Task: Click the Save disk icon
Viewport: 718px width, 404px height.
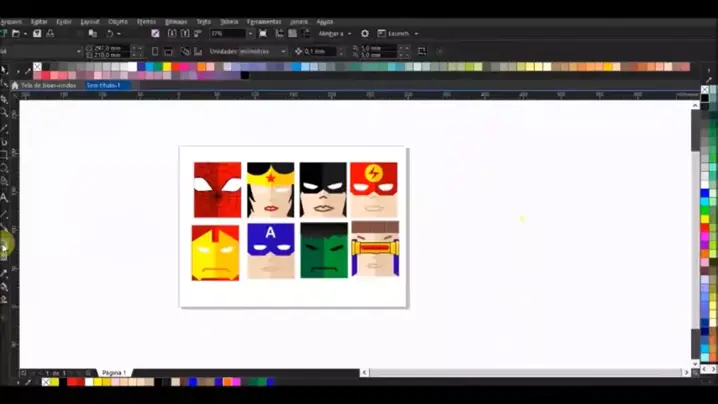Action: 37,33
